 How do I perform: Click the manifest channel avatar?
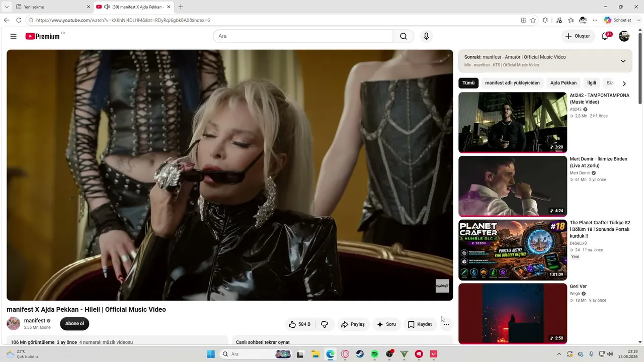[x=13, y=324]
